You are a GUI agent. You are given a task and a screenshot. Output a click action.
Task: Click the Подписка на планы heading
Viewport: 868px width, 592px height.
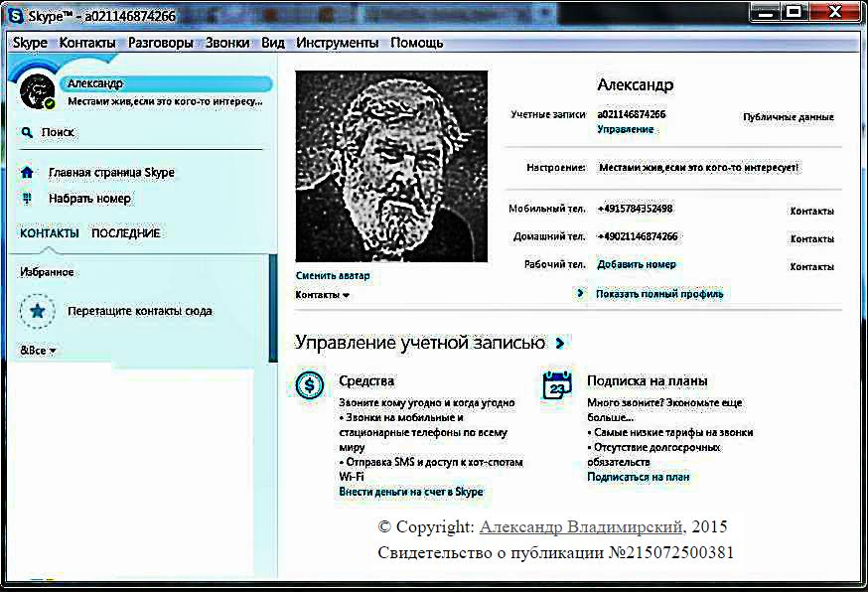point(648,381)
